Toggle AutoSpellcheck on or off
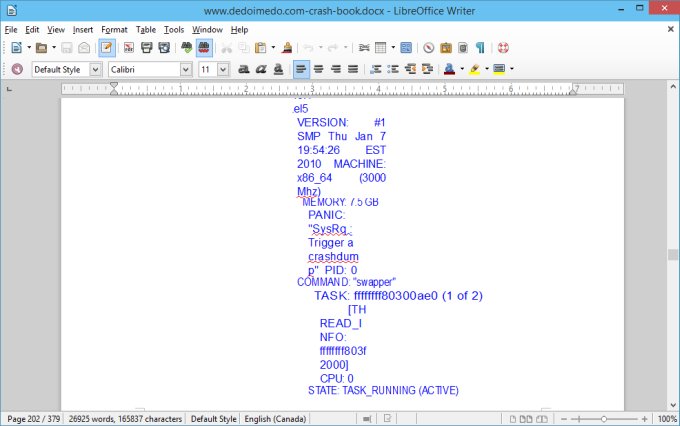 coord(204,48)
